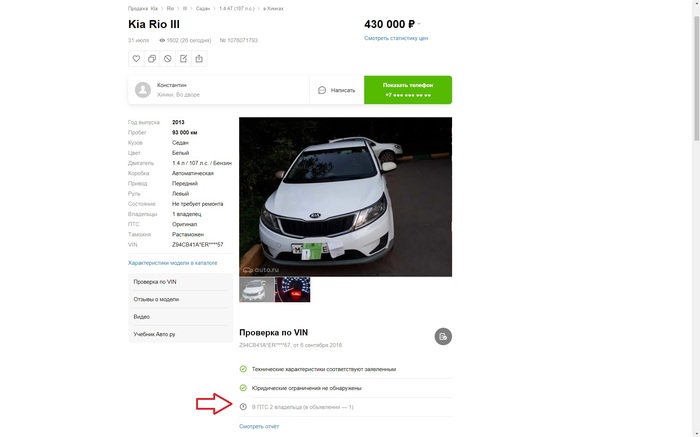Screen dimensions: 700x437
Task: Click the add note pencil icon
Action: point(183,59)
